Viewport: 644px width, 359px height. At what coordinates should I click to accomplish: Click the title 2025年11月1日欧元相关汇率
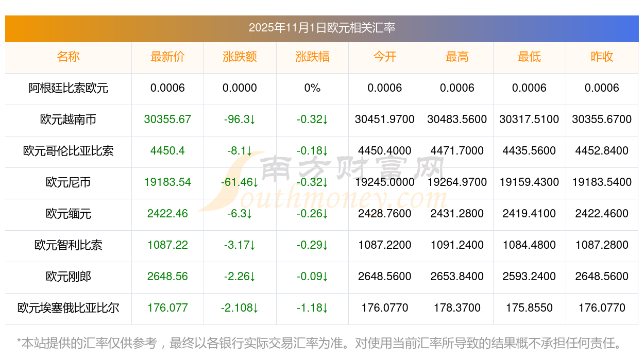(x=321, y=28)
